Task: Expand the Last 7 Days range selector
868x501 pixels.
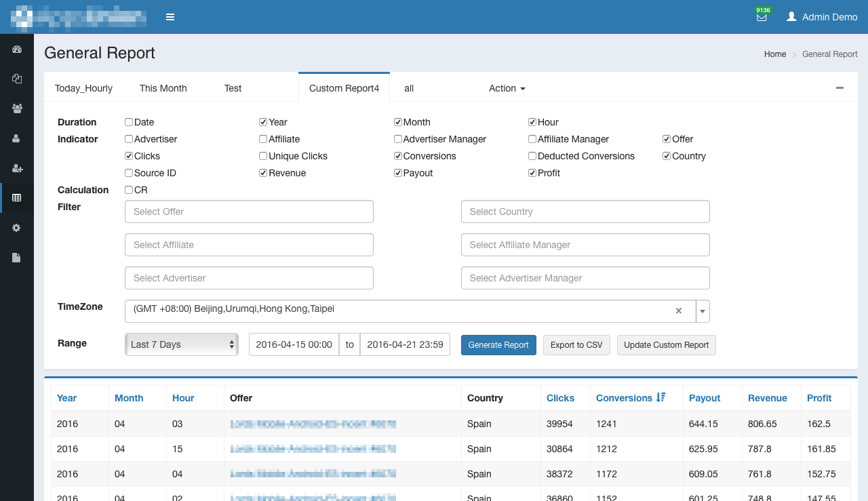Action: (181, 344)
